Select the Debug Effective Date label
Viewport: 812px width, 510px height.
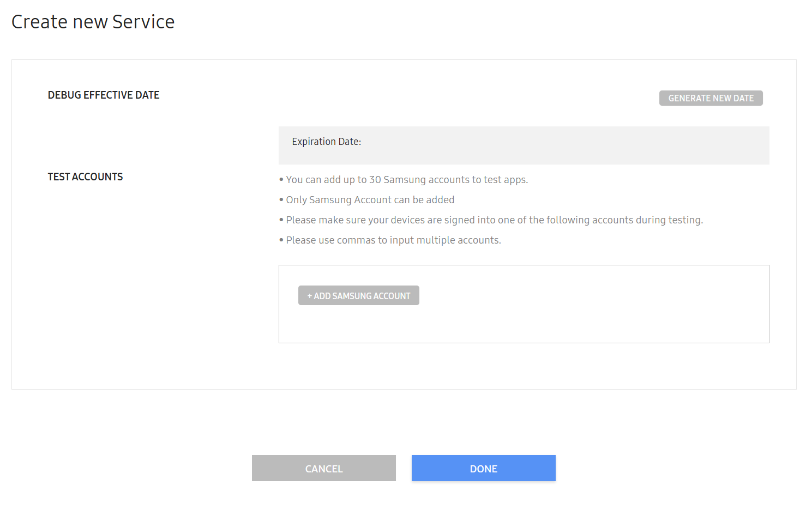click(104, 95)
